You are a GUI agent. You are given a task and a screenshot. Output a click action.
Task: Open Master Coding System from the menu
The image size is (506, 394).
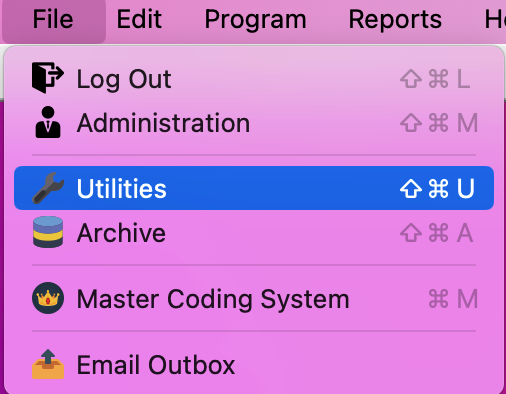(x=254, y=298)
